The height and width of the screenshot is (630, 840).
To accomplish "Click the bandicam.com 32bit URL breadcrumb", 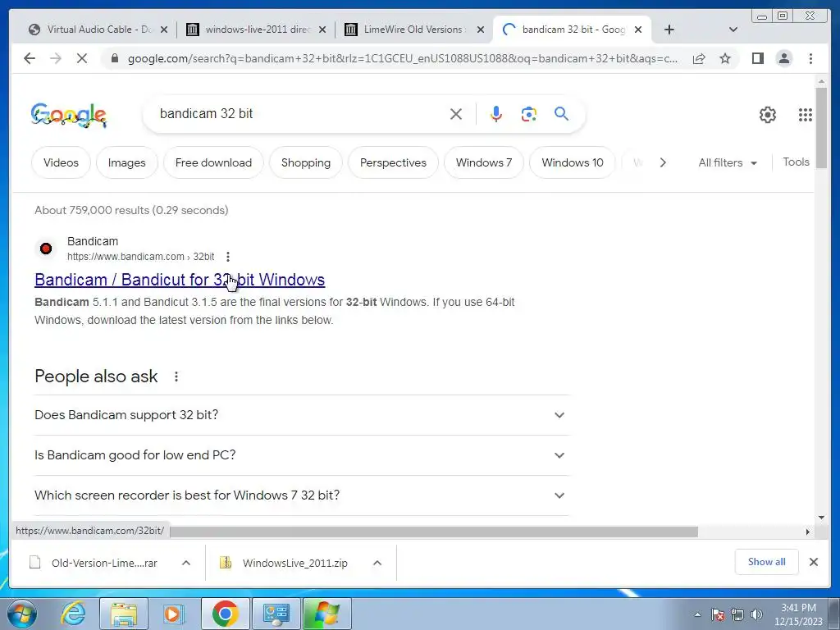I will 141,257.
